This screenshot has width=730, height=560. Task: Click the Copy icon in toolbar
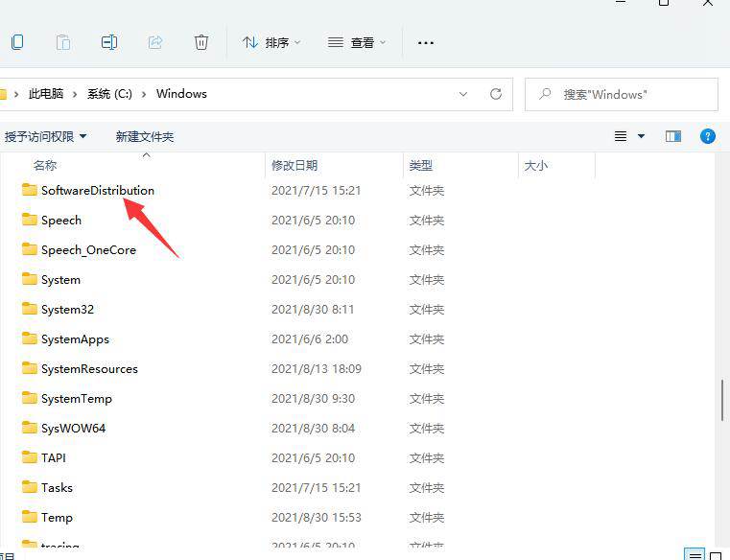pyautogui.click(x=17, y=42)
